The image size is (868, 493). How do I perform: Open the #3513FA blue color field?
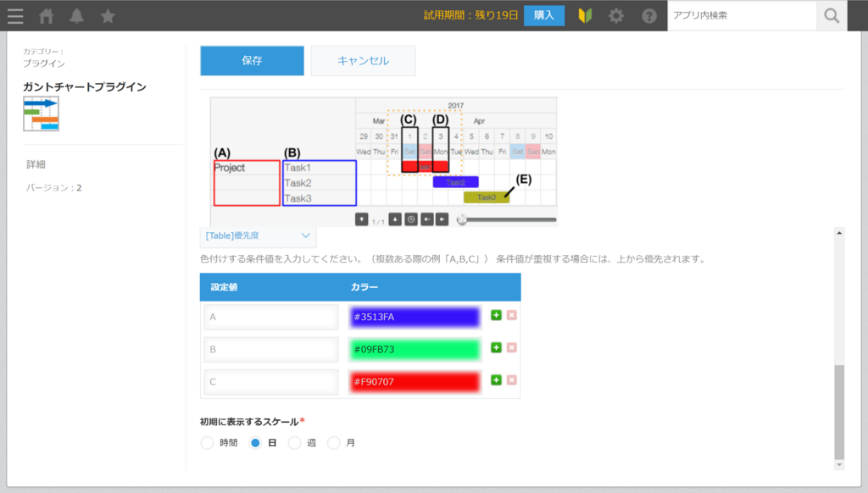click(x=415, y=317)
